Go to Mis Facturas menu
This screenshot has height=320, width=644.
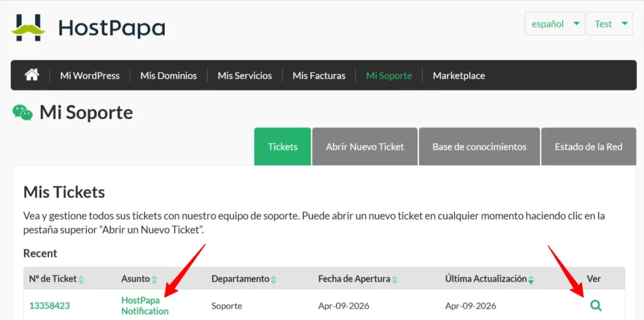click(x=319, y=75)
